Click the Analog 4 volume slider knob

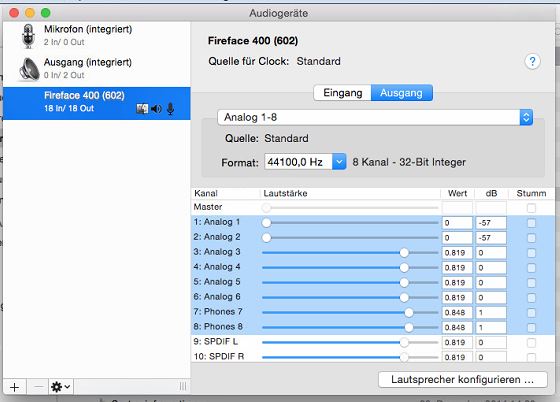click(404, 268)
